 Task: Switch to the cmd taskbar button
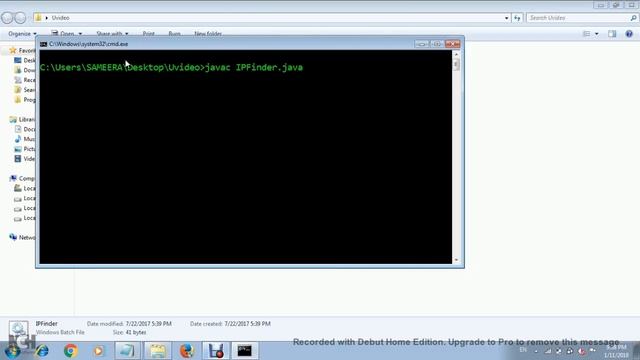tap(245, 351)
